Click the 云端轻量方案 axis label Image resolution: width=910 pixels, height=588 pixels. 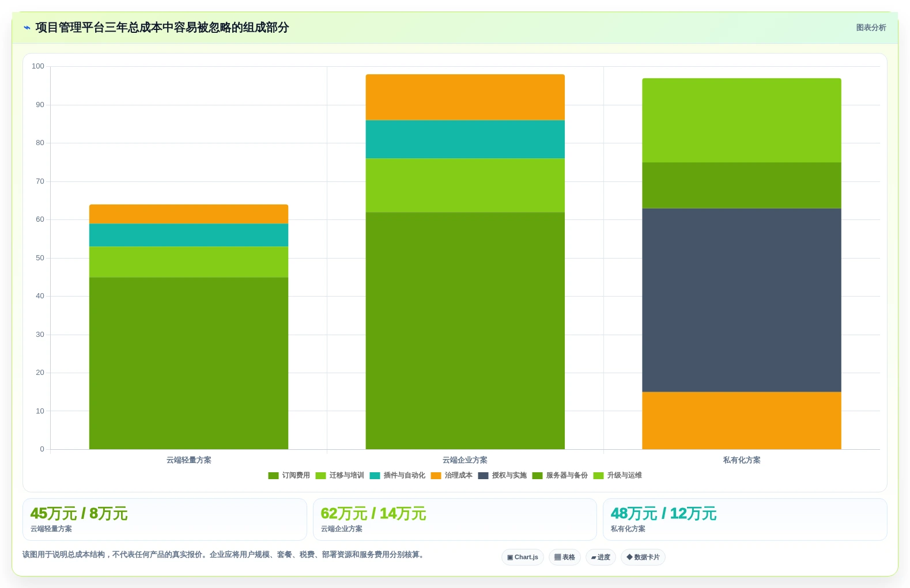point(188,460)
